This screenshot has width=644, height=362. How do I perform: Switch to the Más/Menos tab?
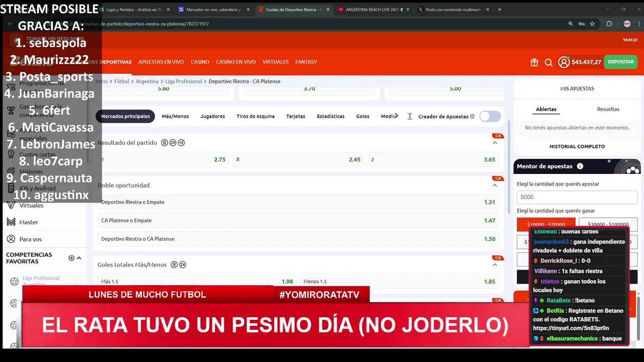point(175,116)
